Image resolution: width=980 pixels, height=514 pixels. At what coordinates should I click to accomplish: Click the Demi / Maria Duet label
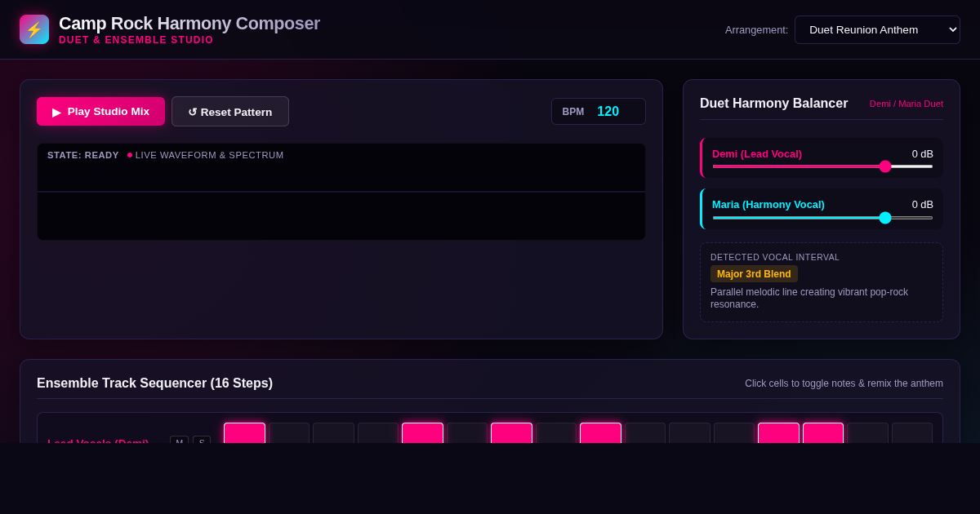(x=906, y=104)
